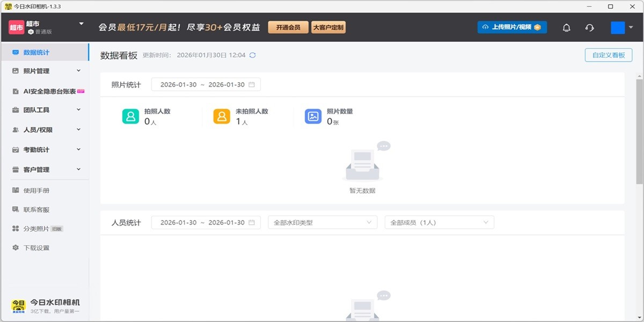The image size is (644, 322).
Task: Click the gear icon next to 下载设置
Action: pyautogui.click(x=15, y=247)
